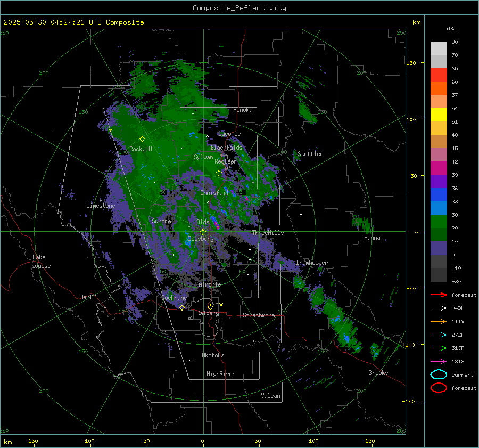Click the Vulcan city label

tap(270, 396)
